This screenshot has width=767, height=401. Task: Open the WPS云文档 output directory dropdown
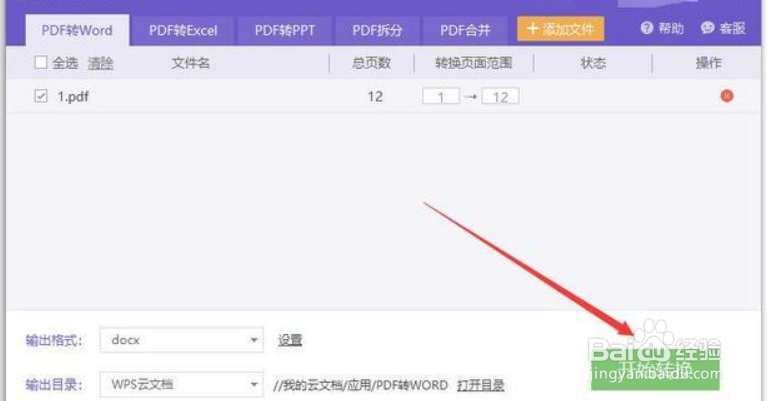tap(181, 384)
